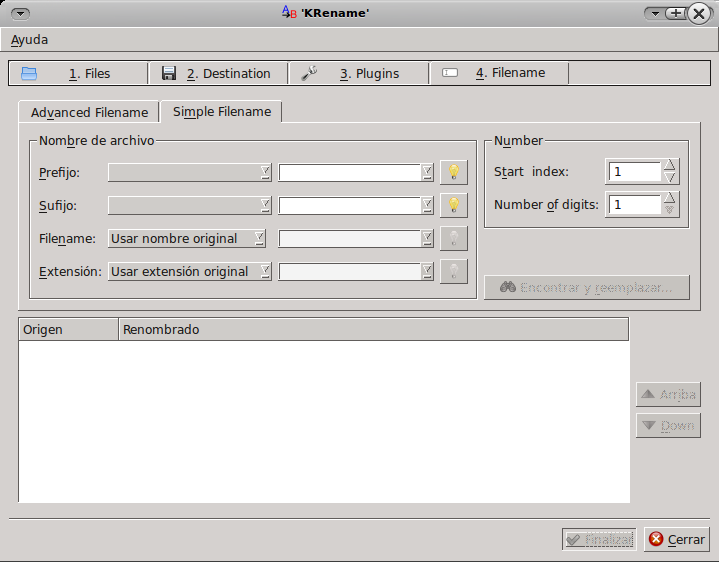The height and width of the screenshot is (562, 719).
Task: Focus the Number of digits field
Action: (x=634, y=204)
